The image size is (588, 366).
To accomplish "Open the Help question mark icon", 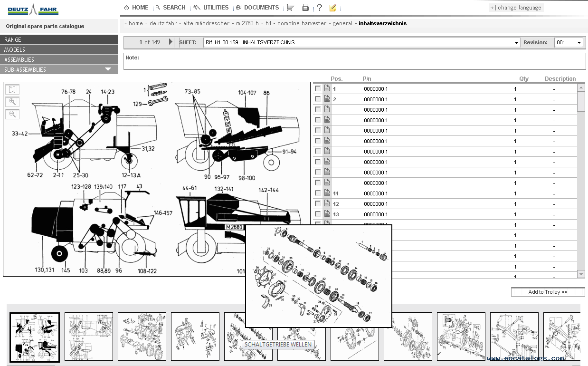I will point(320,7).
